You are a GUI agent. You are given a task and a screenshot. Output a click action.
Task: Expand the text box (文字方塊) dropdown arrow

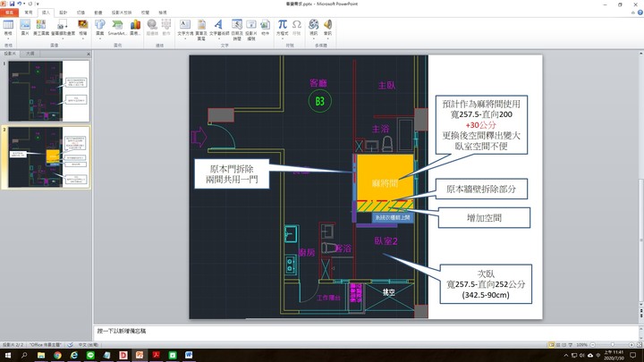point(185,38)
